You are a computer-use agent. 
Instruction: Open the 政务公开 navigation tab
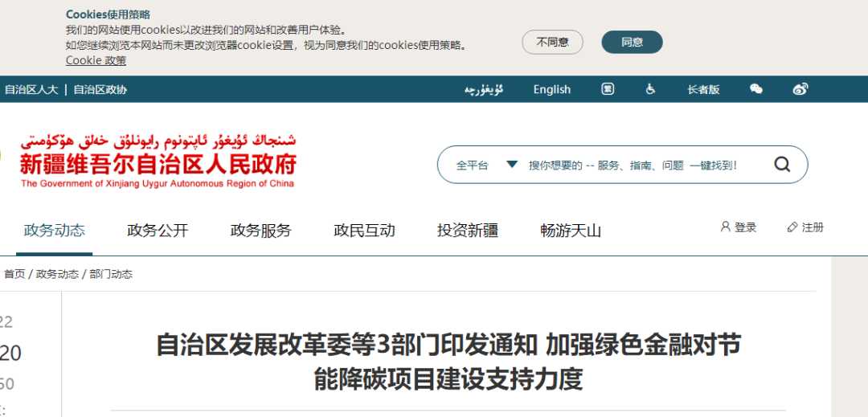pyautogui.click(x=158, y=231)
